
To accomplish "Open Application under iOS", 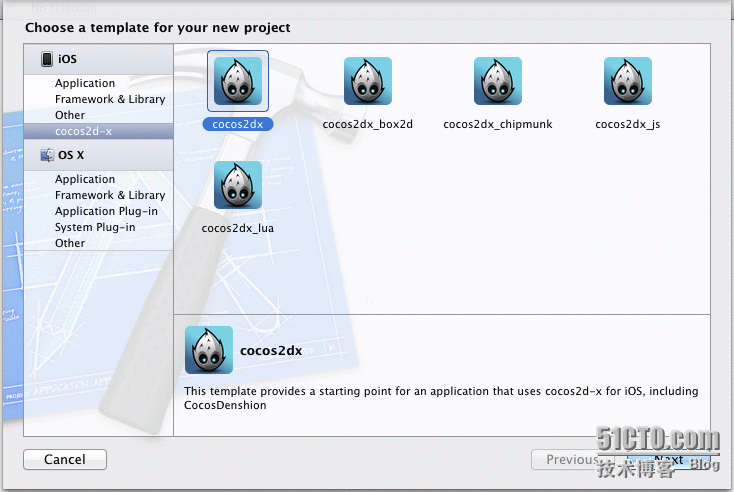I will click(85, 83).
